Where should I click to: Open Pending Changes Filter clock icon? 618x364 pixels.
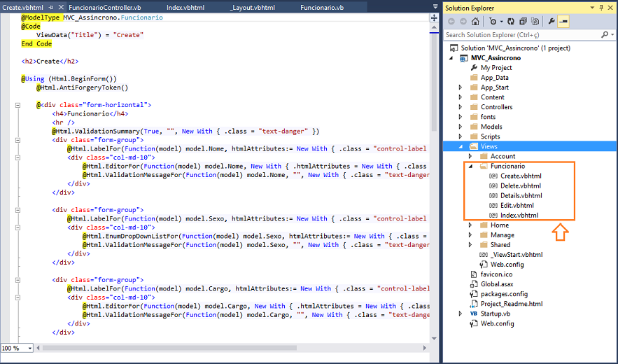click(493, 21)
